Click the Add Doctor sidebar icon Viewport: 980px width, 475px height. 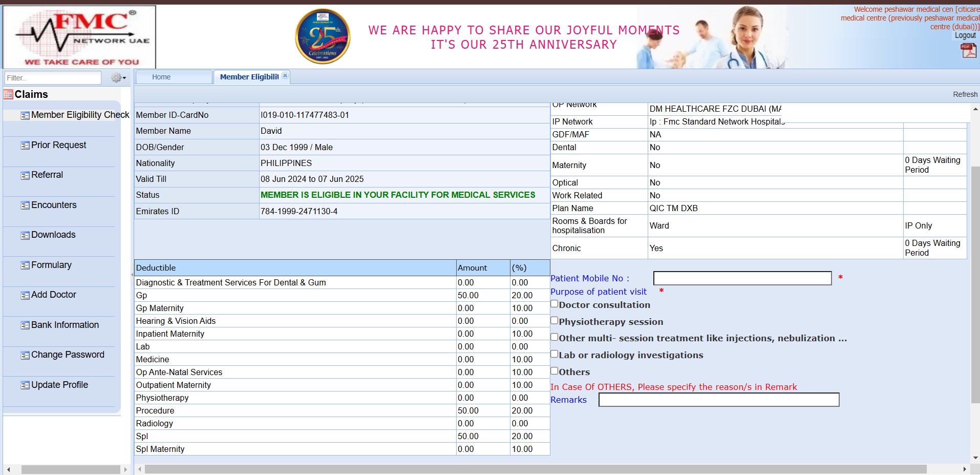[25, 295]
